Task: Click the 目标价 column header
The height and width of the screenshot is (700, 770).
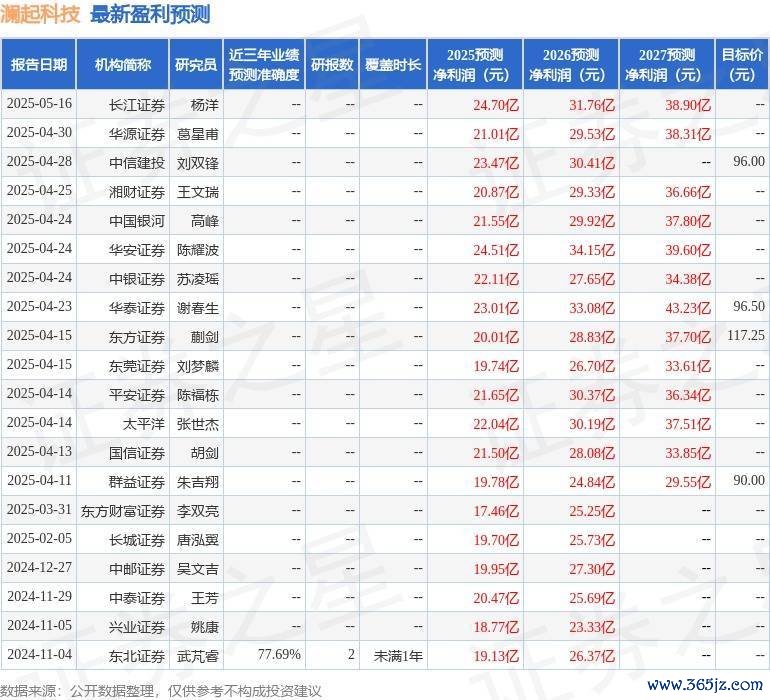Action: coord(742,64)
